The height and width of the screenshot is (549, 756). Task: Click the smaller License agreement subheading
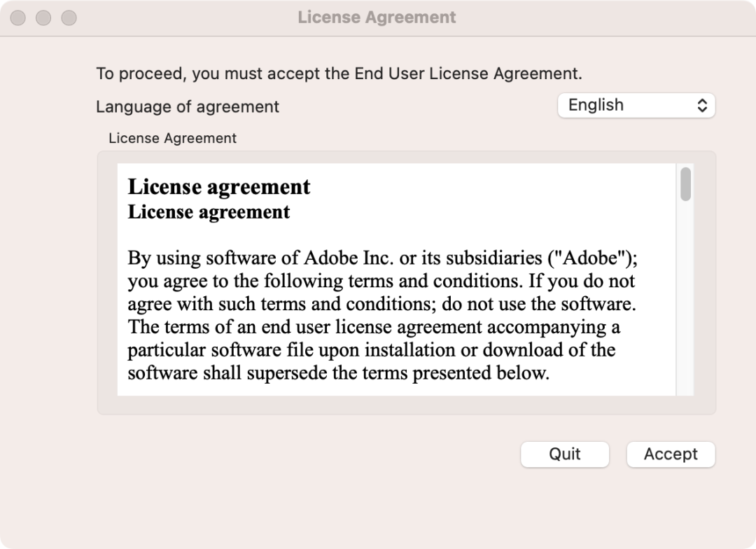pyautogui.click(x=209, y=211)
